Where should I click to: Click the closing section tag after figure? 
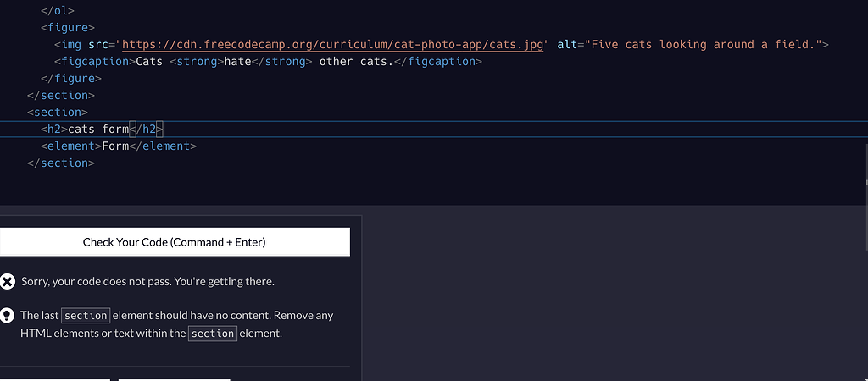pyautogui.click(x=61, y=96)
